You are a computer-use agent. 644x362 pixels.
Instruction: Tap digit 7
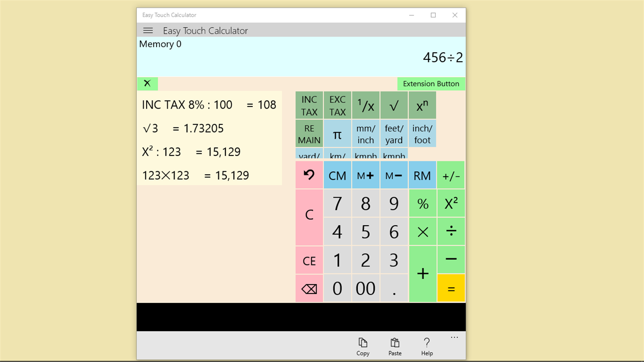[338, 203]
